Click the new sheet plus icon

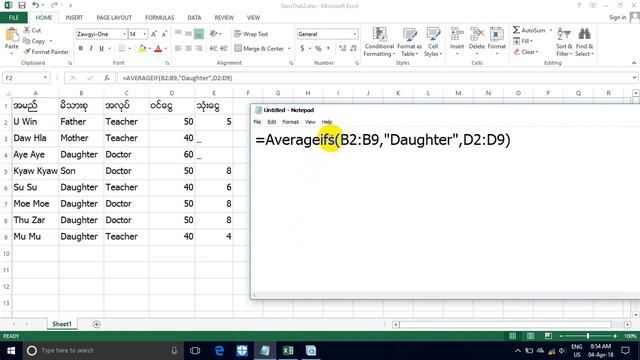(x=96, y=324)
